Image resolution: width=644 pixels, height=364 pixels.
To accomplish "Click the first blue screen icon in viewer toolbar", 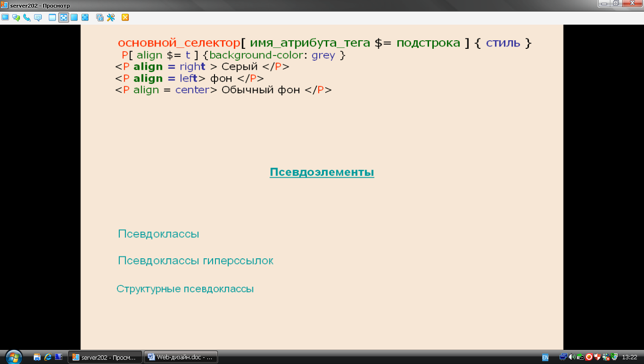I will [5, 18].
